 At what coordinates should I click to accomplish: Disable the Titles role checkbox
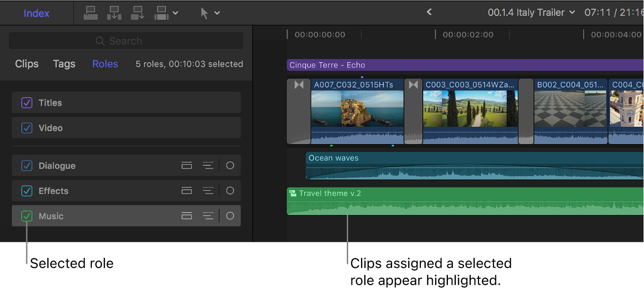coord(26,103)
